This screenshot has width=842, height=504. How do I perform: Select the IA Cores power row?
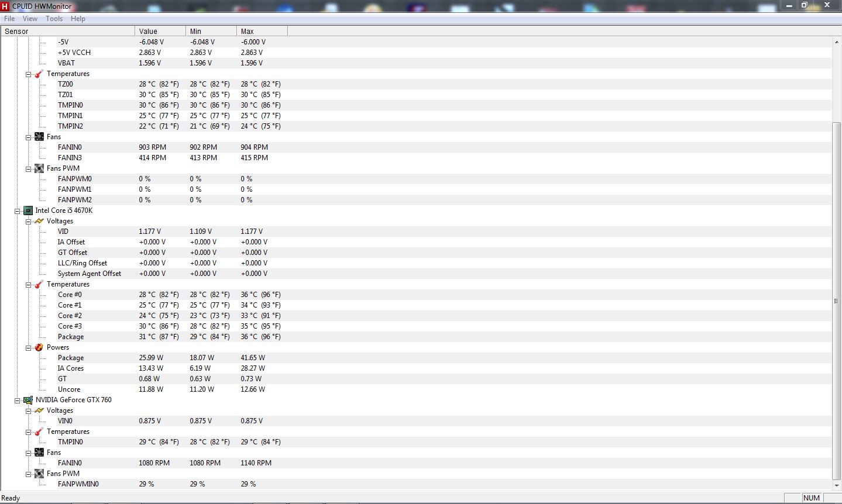pyautogui.click(x=416, y=368)
